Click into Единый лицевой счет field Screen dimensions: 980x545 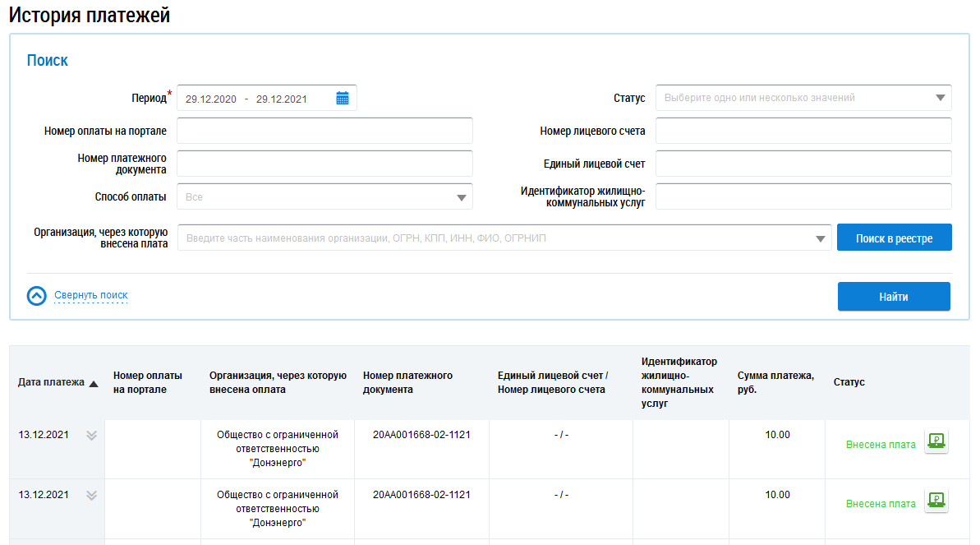tap(803, 164)
